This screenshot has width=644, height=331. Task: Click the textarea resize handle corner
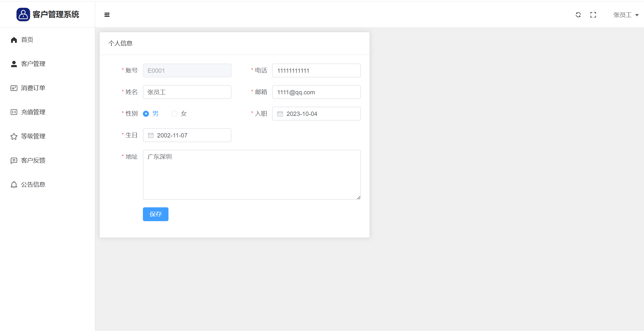click(359, 198)
